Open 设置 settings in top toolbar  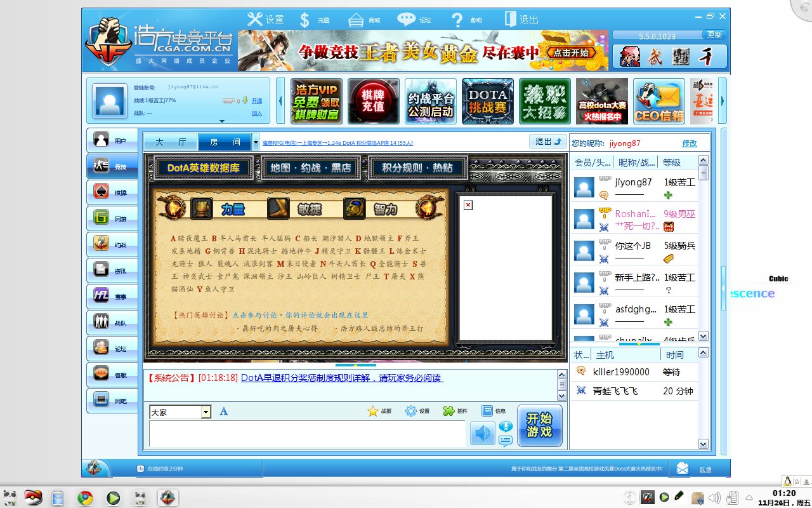coord(266,19)
